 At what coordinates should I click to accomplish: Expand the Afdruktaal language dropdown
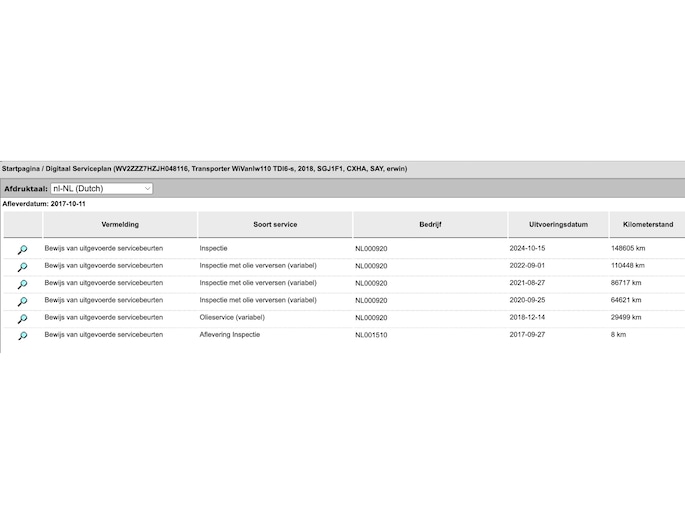point(101,188)
